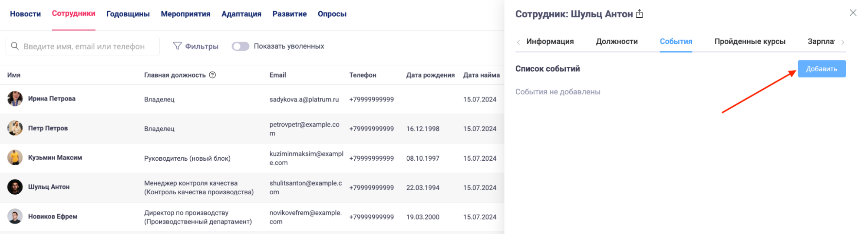Click the Имя column header
The image size is (868, 234).
tap(14, 75)
